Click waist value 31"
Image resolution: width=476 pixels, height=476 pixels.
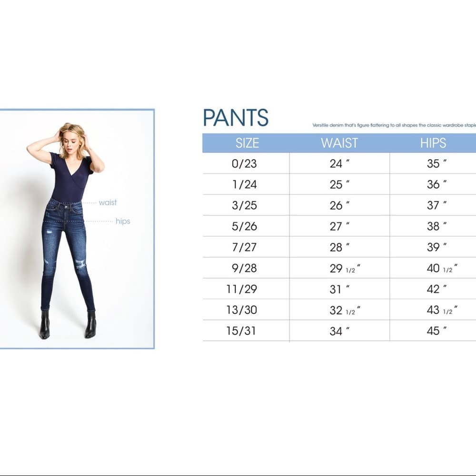pyautogui.click(x=340, y=289)
